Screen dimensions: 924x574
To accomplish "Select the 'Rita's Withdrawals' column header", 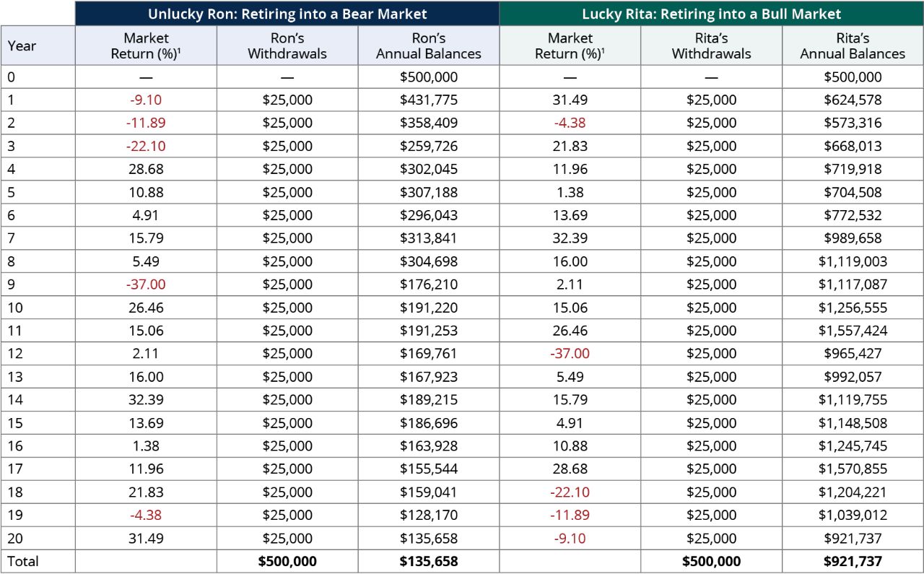I will 712,45.
